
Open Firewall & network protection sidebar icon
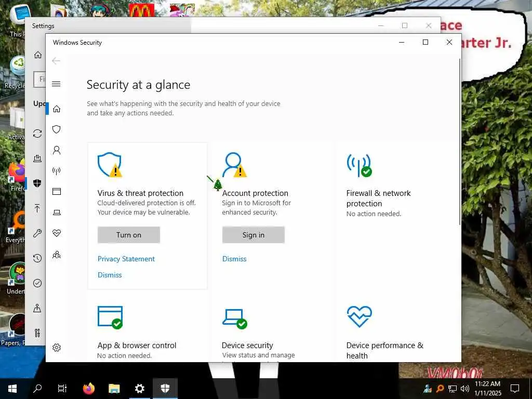(x=57, y=171)
